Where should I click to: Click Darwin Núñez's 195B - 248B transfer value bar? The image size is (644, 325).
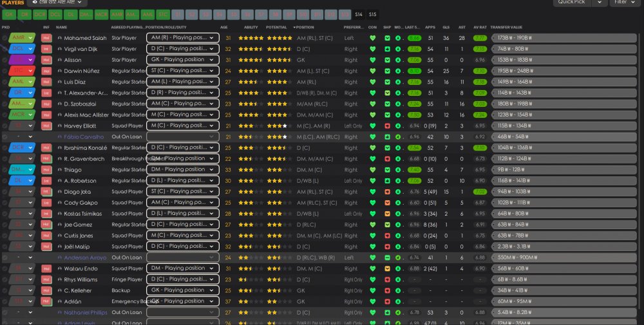point(564,71)
